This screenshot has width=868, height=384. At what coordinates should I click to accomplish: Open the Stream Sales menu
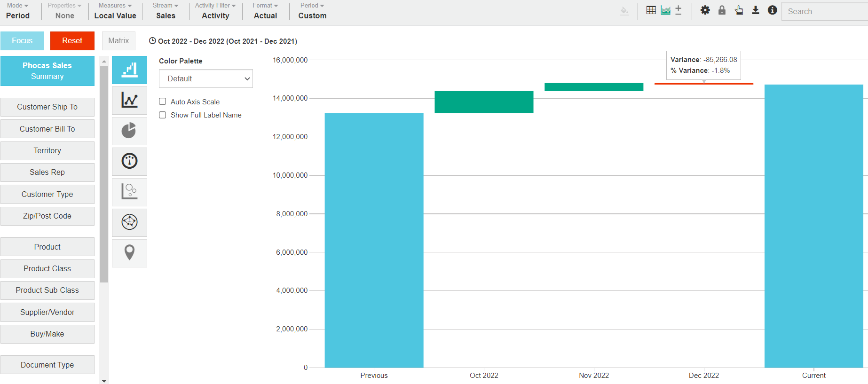pyautogui.click(x=166, y=11)
